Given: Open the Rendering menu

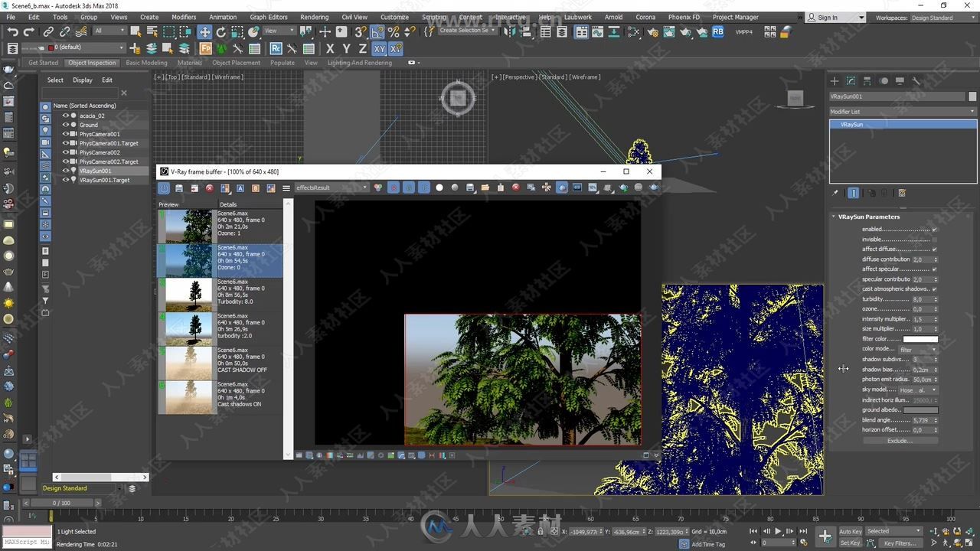Looking at the screenshot, I should point(314,17).
